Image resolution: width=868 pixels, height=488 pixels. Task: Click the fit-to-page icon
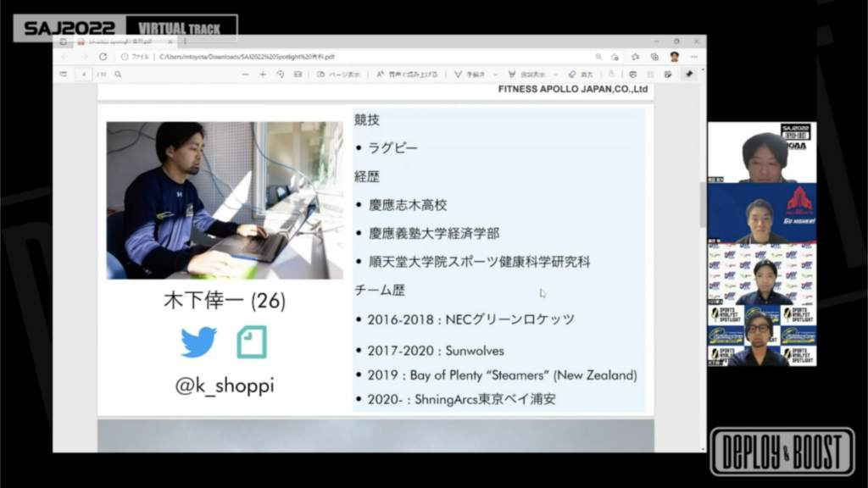298,75
